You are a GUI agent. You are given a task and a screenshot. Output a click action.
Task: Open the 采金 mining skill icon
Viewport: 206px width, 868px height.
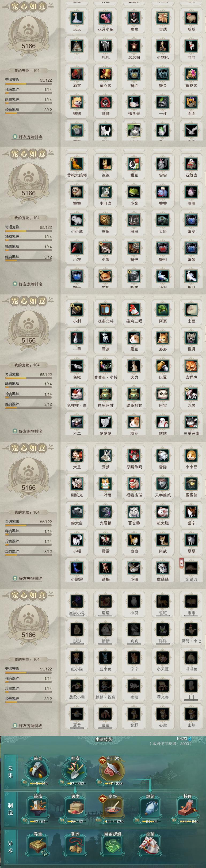click(36, 771)
